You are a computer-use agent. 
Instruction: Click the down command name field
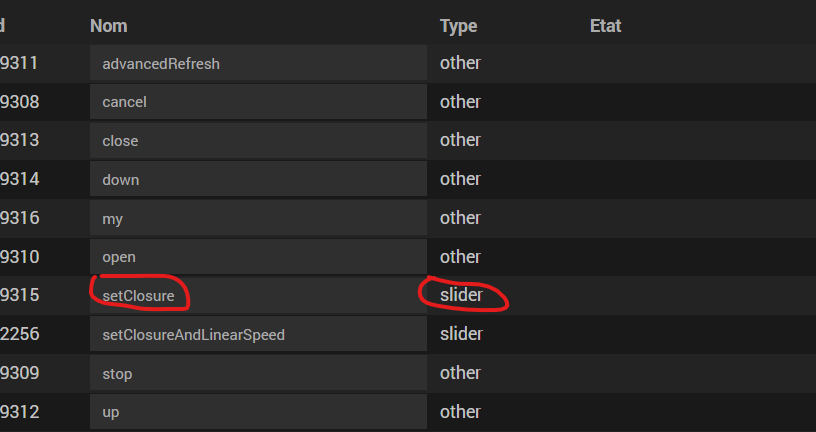(258, 180)
